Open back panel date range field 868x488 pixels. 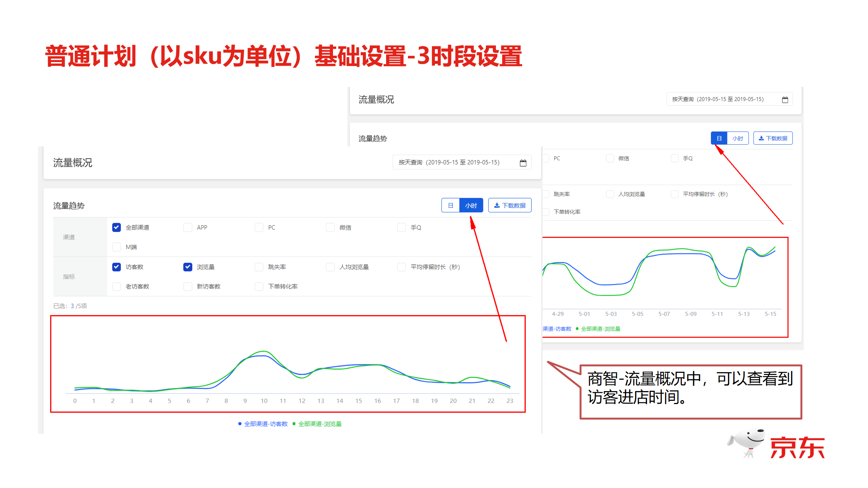click(x=729, y=99)
